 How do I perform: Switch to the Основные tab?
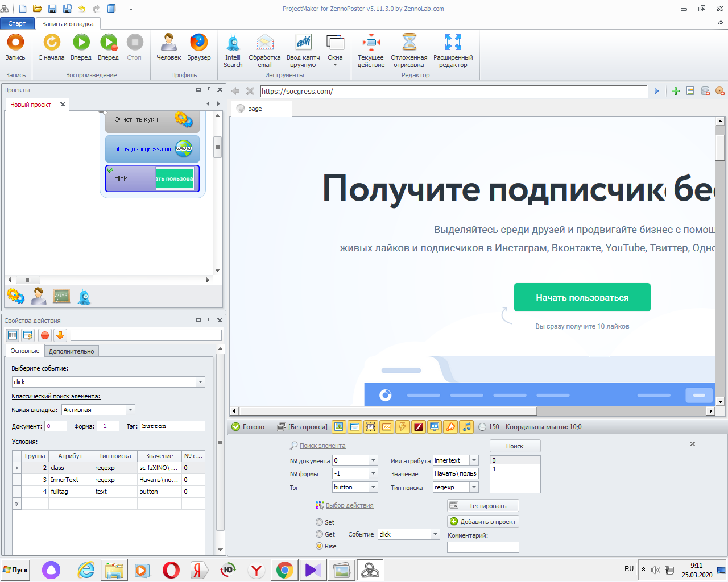tap(25, 351)
